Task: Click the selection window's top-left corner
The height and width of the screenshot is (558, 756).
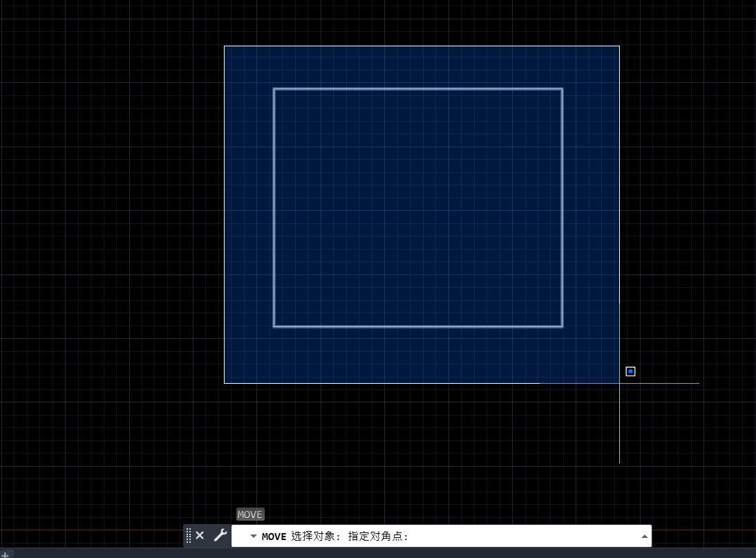Action: pos(225,46)
